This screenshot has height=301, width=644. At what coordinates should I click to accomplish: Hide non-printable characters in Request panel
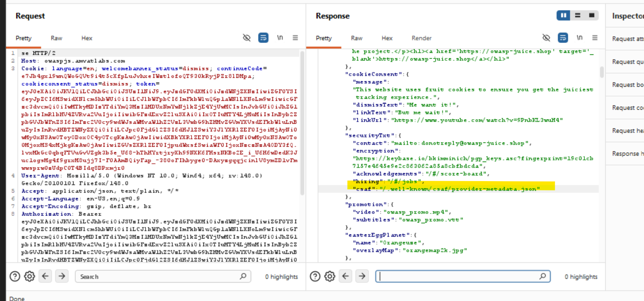tap(246, 38)
